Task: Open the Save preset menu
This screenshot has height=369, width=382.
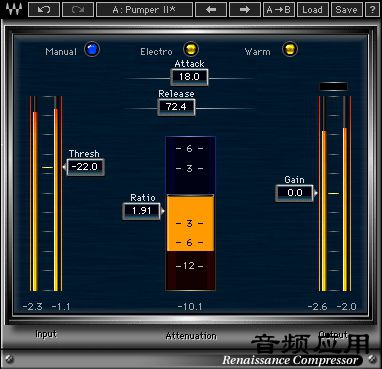Action: click(x=346, y=10)
